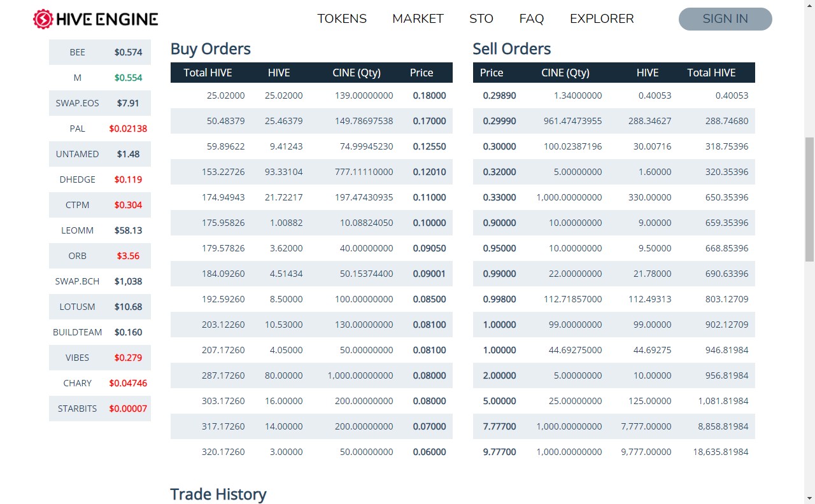Click sell order price 0.90000
This screenshot has height=504, width=815.
(x=499, y=223)
